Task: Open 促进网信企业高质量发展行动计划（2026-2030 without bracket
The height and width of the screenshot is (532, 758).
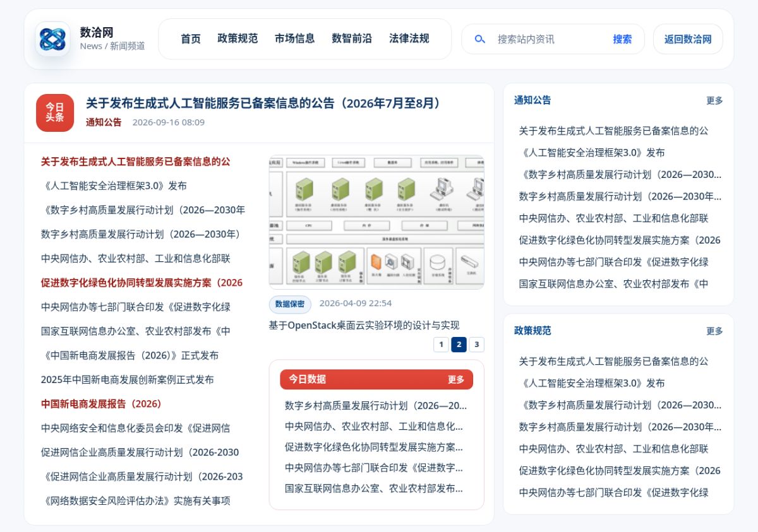Action: pyautogui.click(x=140, y=452)
